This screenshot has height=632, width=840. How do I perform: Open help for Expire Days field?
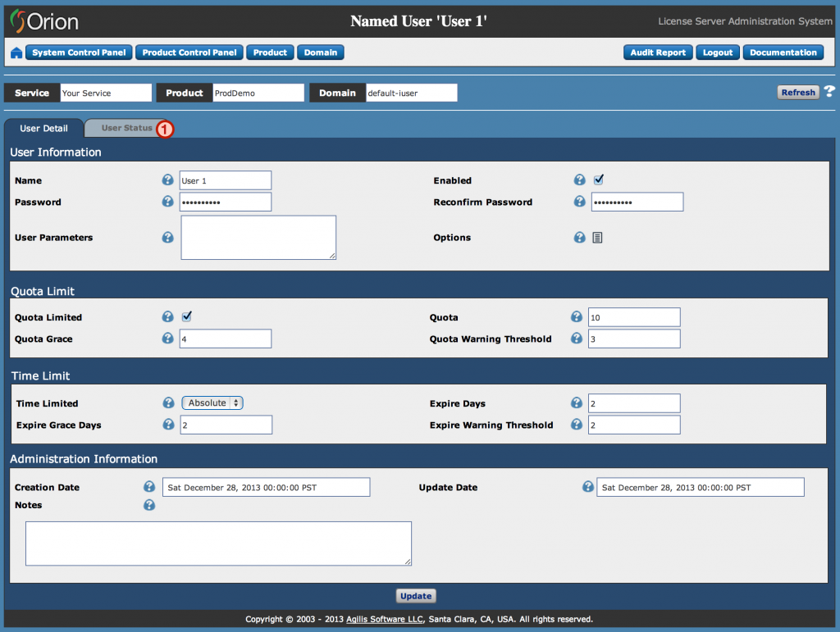click(x=577, y=402)
